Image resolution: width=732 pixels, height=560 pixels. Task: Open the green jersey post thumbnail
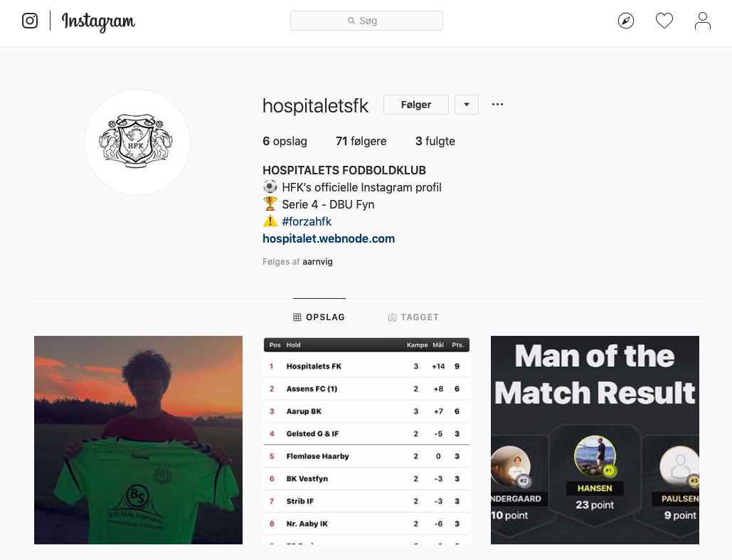(x=138, y=440)
